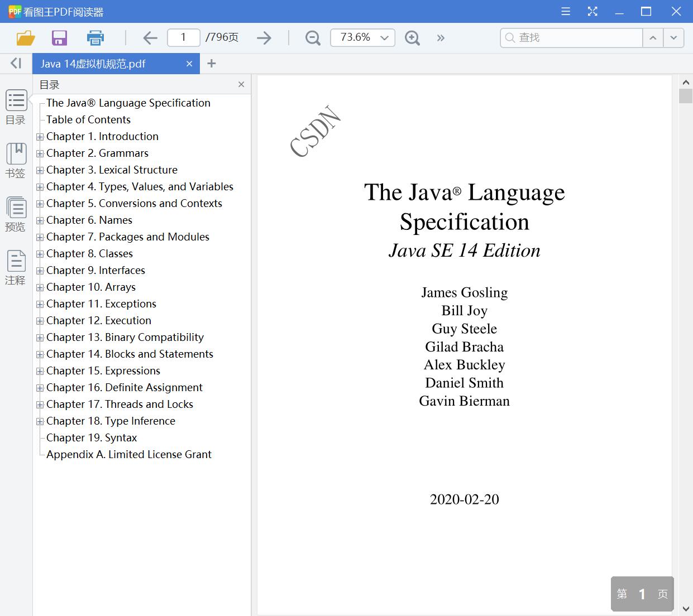
Task: Click the 2020-02-20 date on the page
Action: click(x=465, y=499)
